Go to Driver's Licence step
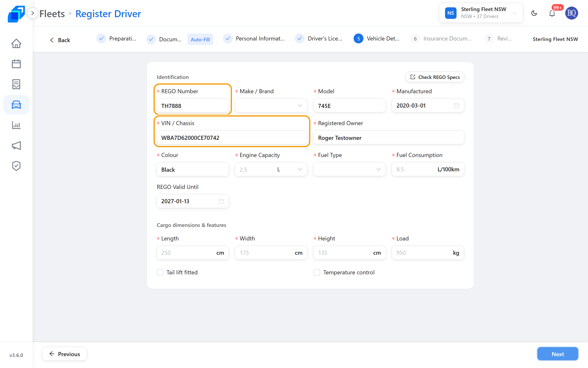The width and height of the screenshot is (588, 368). tap(318, 38)
